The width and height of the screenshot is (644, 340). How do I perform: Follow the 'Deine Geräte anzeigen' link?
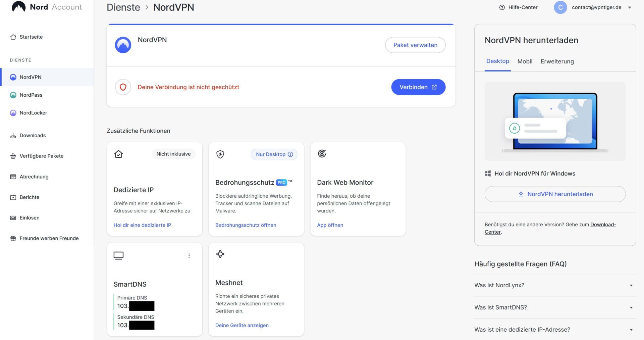pos(242,325)
